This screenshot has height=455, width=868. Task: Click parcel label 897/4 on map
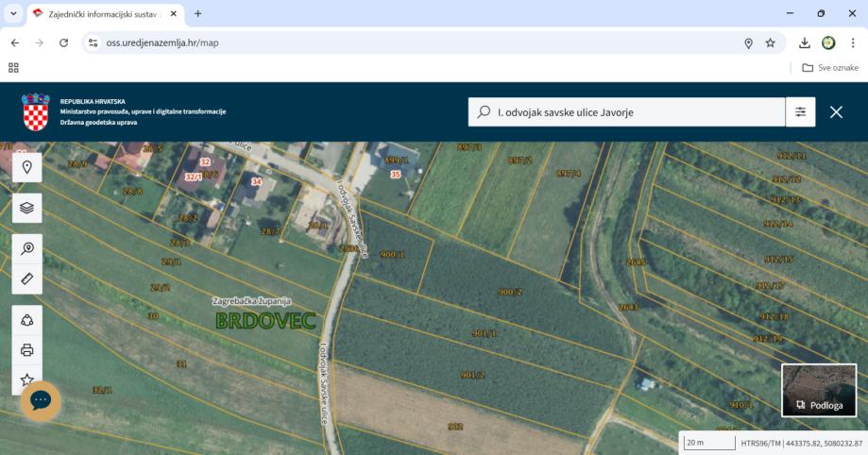click(570, 174)
